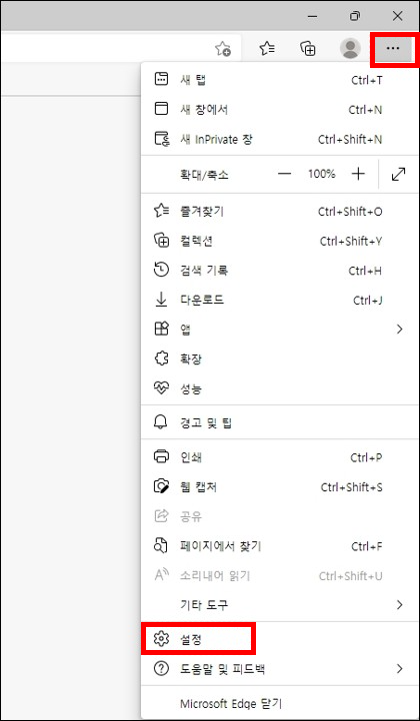This screenshot has width=420, height=721.
Task: Expand the 앱 (Apps) submenu arrow
Action: (399, 329)
